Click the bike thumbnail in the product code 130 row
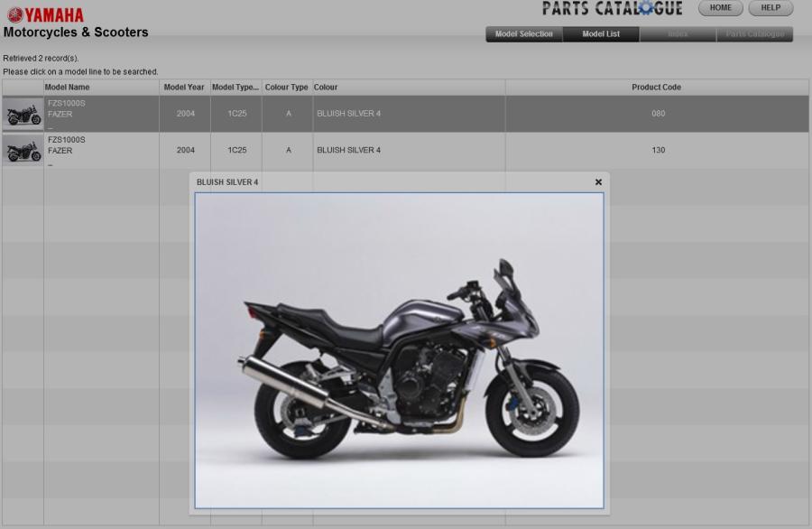This screenshot has width=812, height=529. 23,150
